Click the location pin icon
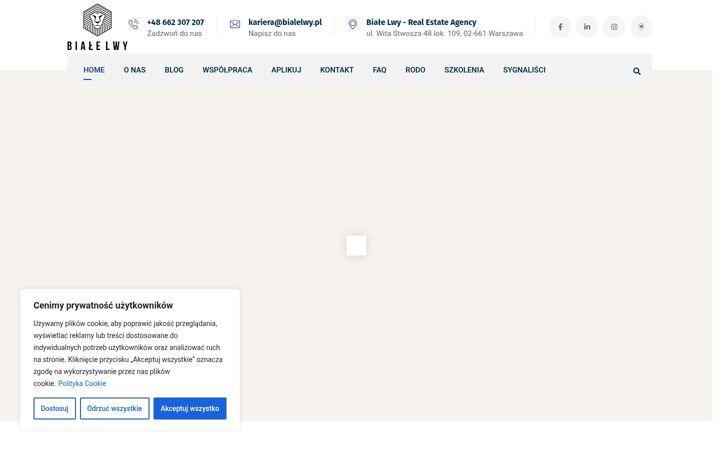Image resolution: width=720 pixels, height=450 pixels. [353, 24]
